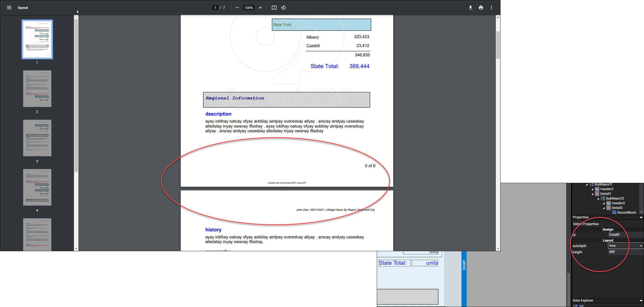Zoom in with the plus button
The width and height of the screenshot is (644, 307).
tap(260, 8)
